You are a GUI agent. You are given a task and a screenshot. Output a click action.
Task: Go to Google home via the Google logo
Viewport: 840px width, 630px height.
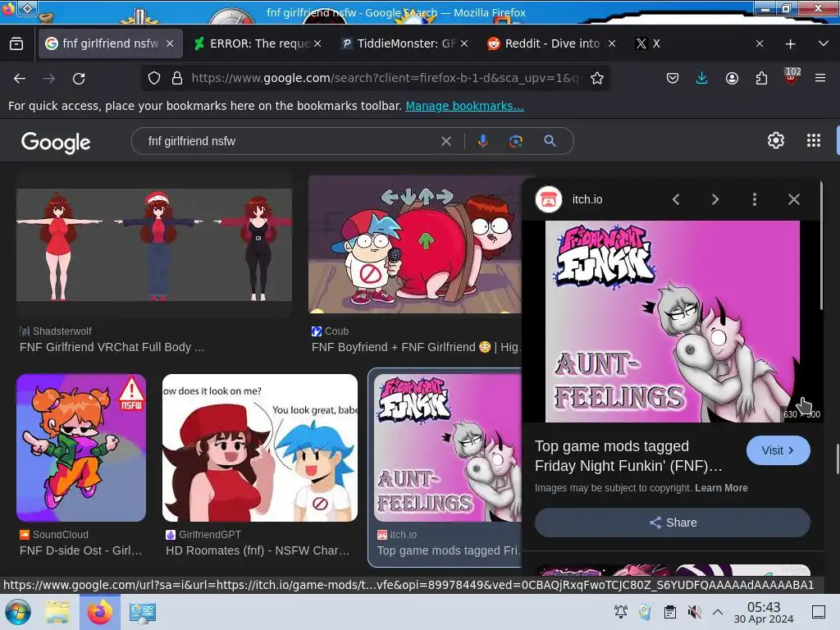pos(56,143)
